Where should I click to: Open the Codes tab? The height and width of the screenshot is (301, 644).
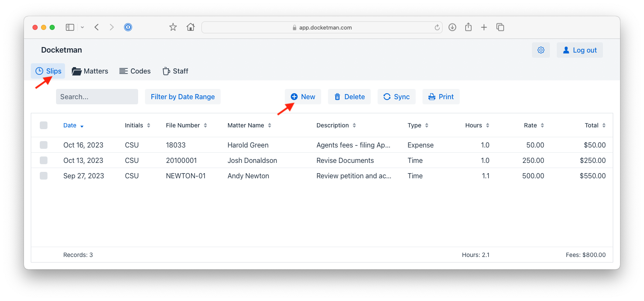pyautogui.click(x=135, y=71)
